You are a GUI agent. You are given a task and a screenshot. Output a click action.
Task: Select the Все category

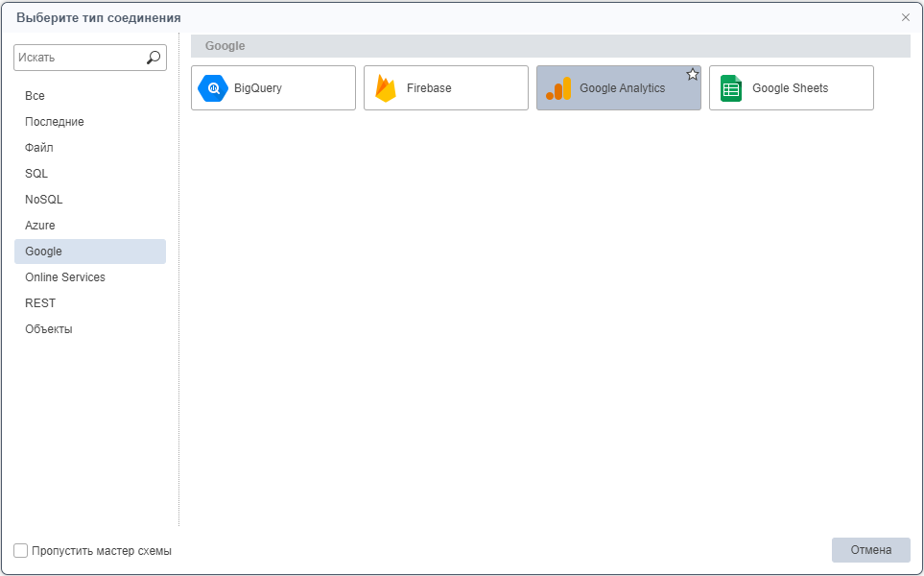point(36,96)
